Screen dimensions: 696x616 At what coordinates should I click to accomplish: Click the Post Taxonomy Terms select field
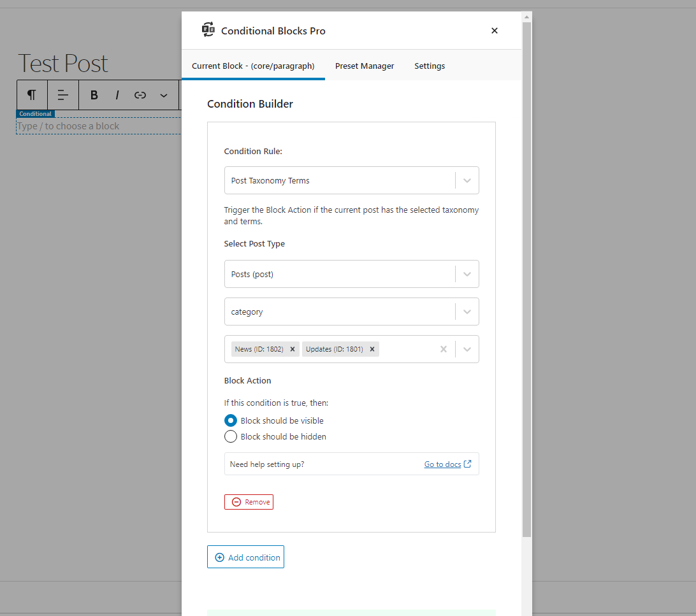click(352, 180)
